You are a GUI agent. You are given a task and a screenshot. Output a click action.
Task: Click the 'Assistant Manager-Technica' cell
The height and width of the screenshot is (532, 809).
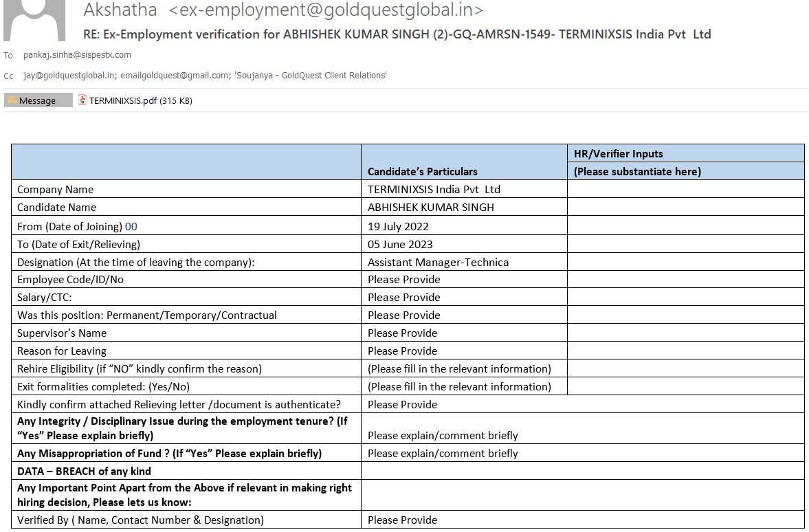click(x=464, y=262)
